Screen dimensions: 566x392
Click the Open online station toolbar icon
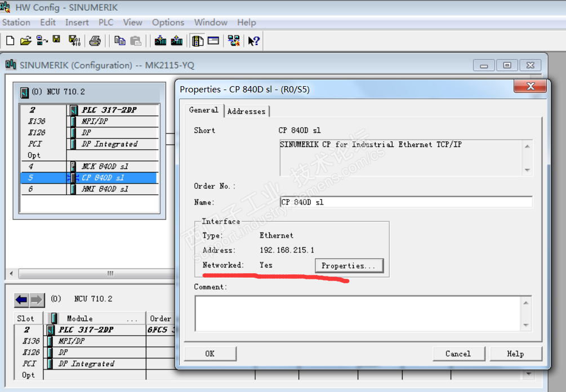coord(42,41)
